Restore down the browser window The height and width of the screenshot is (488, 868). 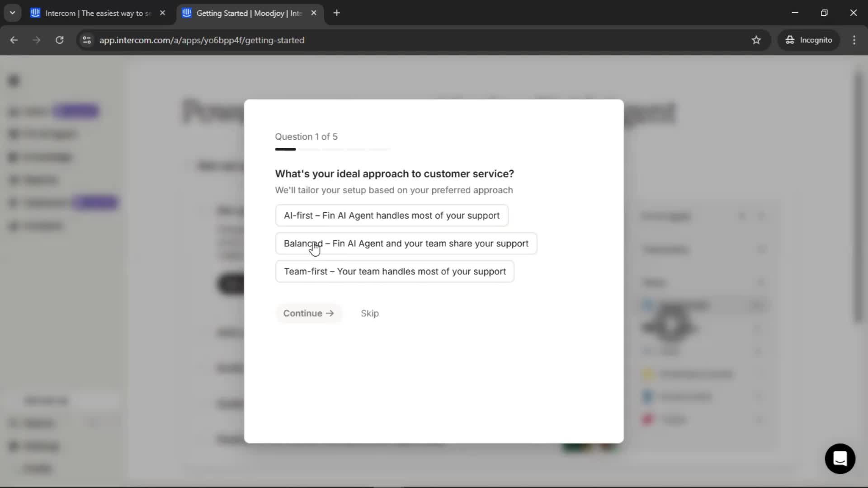point(824,13)
